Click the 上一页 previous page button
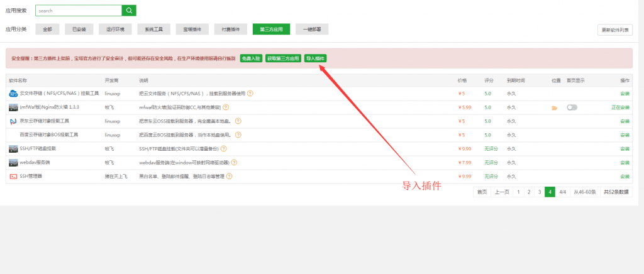Screen dimensions: 644x274 click(x=501, y=192)
